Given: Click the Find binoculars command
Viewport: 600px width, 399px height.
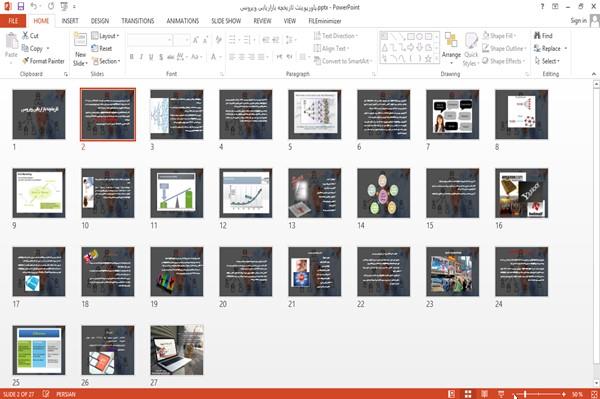Looking at the screenshot, I should 543,36.
